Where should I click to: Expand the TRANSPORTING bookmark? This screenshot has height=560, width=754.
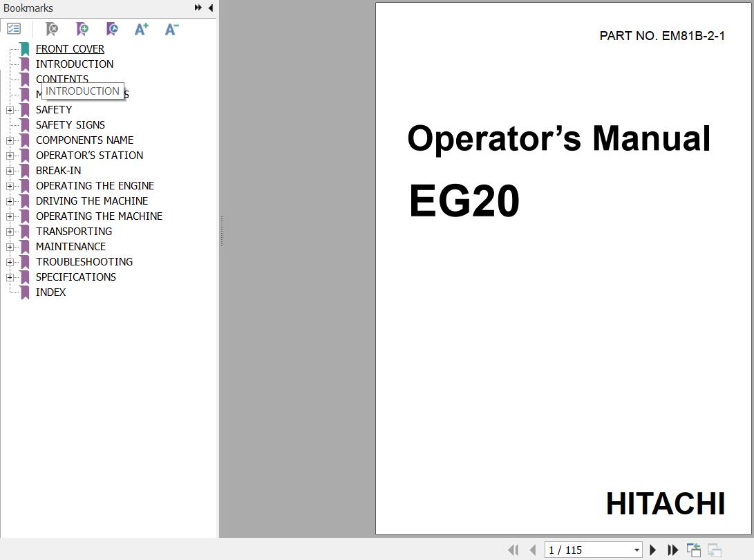click(10, 232)
